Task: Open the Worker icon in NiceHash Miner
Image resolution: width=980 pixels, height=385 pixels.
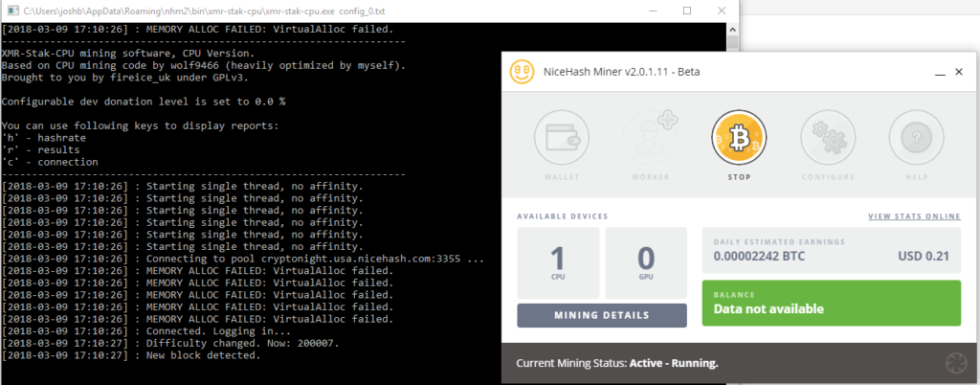Action: pyautogui.click(x=650, y=138)
